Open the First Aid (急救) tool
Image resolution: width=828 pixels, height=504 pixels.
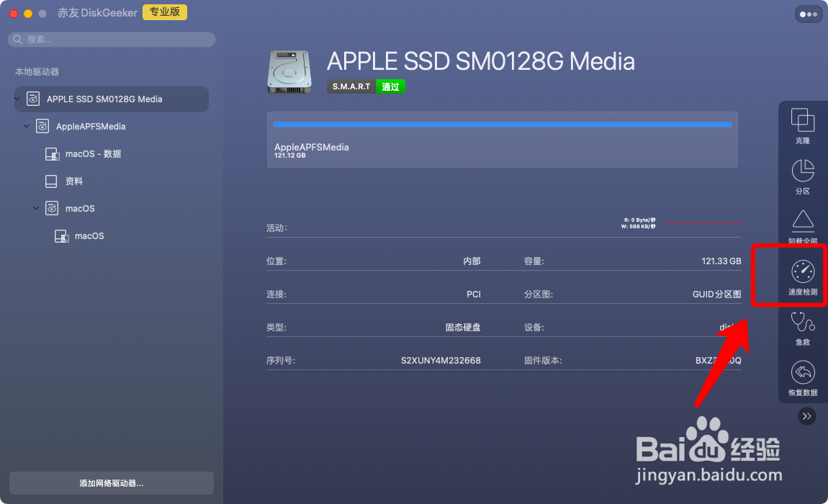pos(803,328)
